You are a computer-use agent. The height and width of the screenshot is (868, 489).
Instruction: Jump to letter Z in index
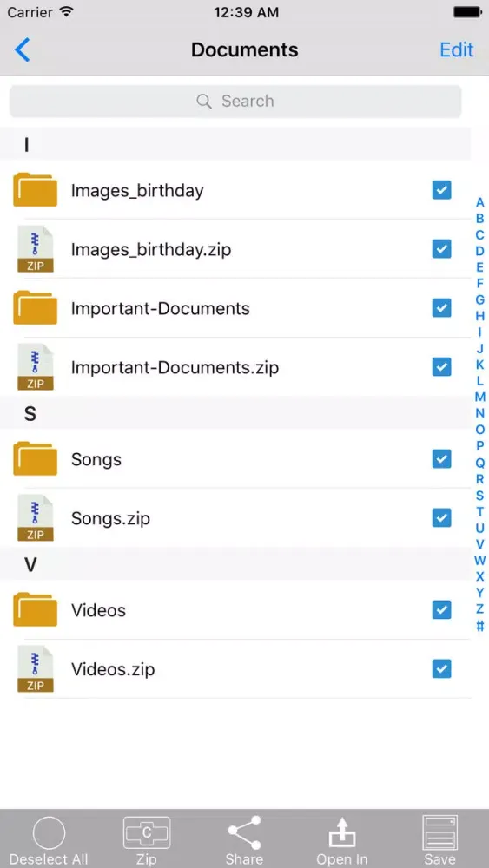[x=480, y=609]
